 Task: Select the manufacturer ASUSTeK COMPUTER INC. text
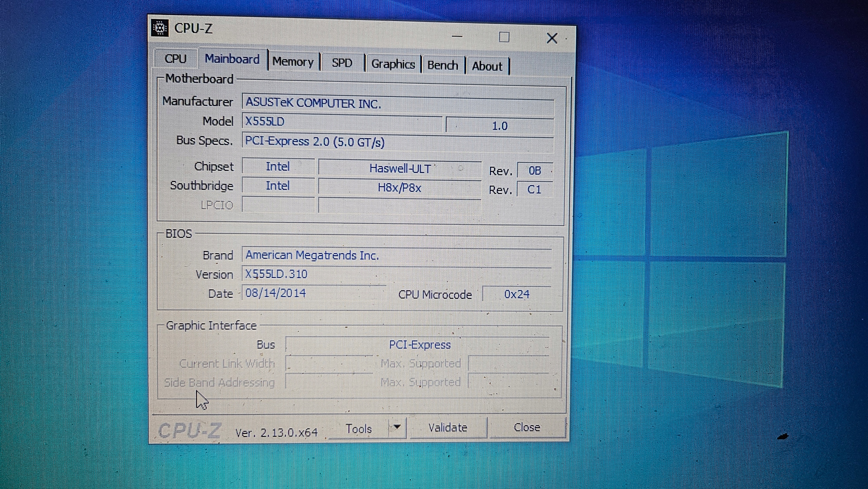tap(313, 103)
